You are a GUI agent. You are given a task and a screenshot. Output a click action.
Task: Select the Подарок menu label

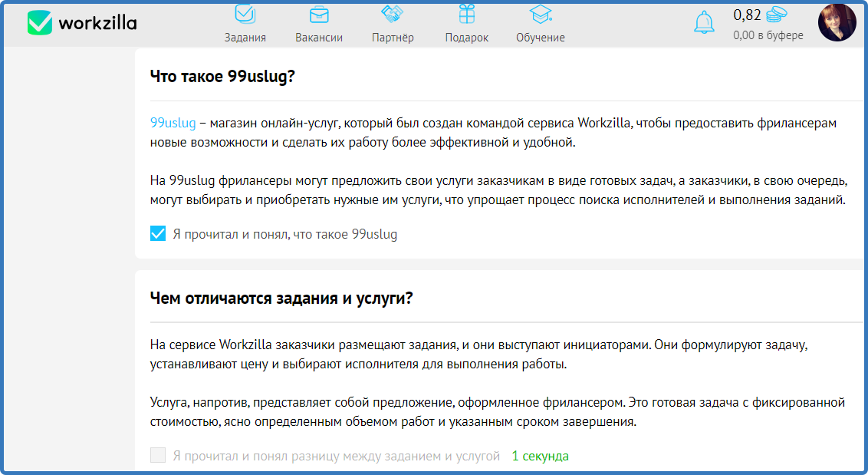tap(467, 38)
